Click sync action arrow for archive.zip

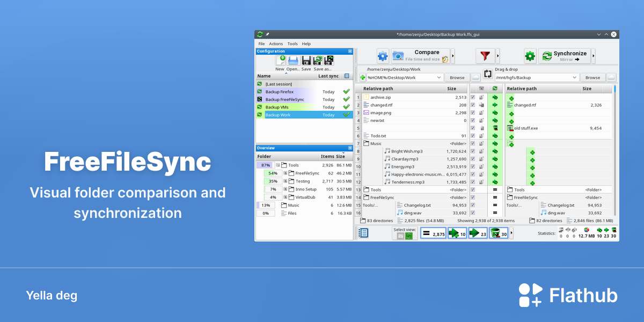pyautogui.click(x=495, y=98)
